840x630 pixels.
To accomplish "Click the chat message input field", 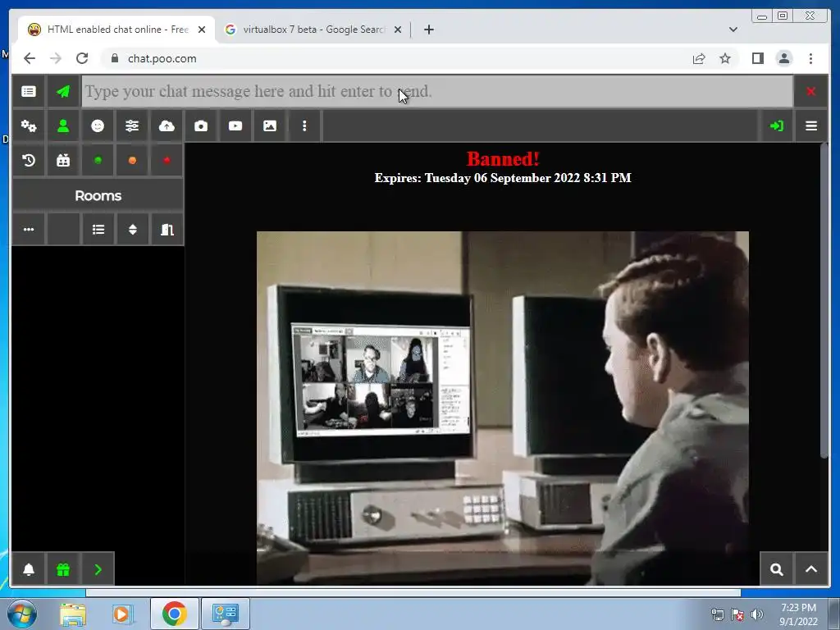I will 437,92.
